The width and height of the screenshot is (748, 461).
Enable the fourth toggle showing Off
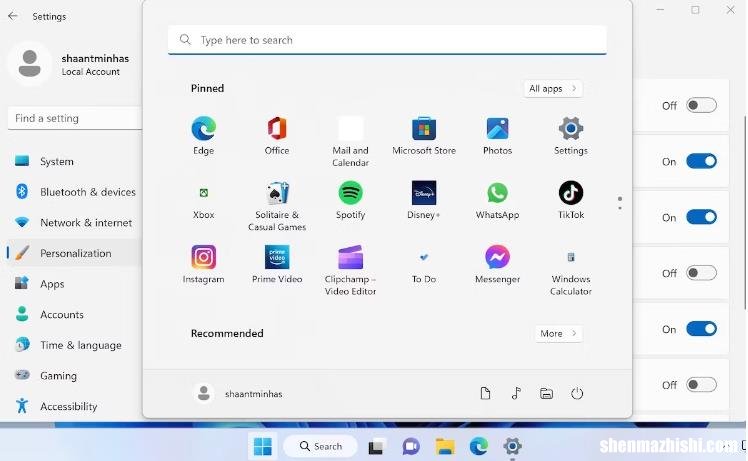tap(701, 273)
